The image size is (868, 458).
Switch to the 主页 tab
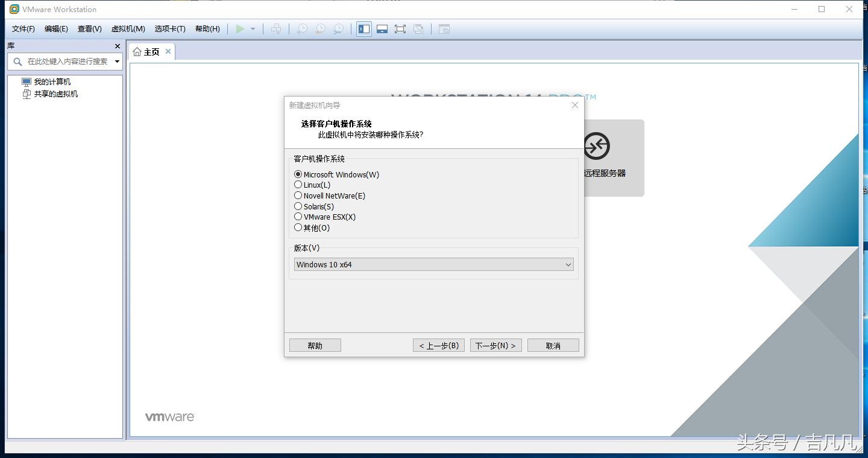(149, 51)
